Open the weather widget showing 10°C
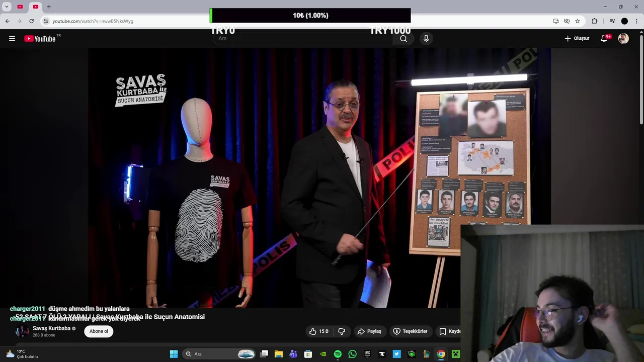644x362 pixels. tap(21, 354)
